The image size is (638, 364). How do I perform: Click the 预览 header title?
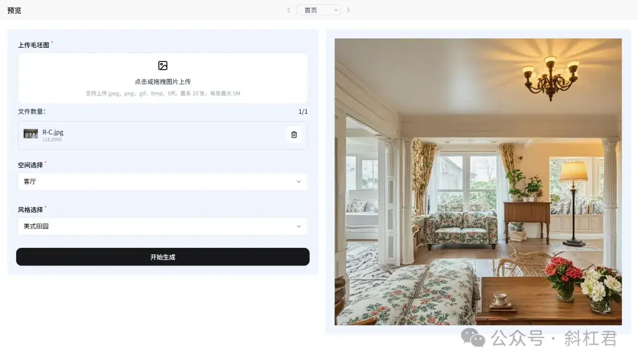(x=14, y=10)
